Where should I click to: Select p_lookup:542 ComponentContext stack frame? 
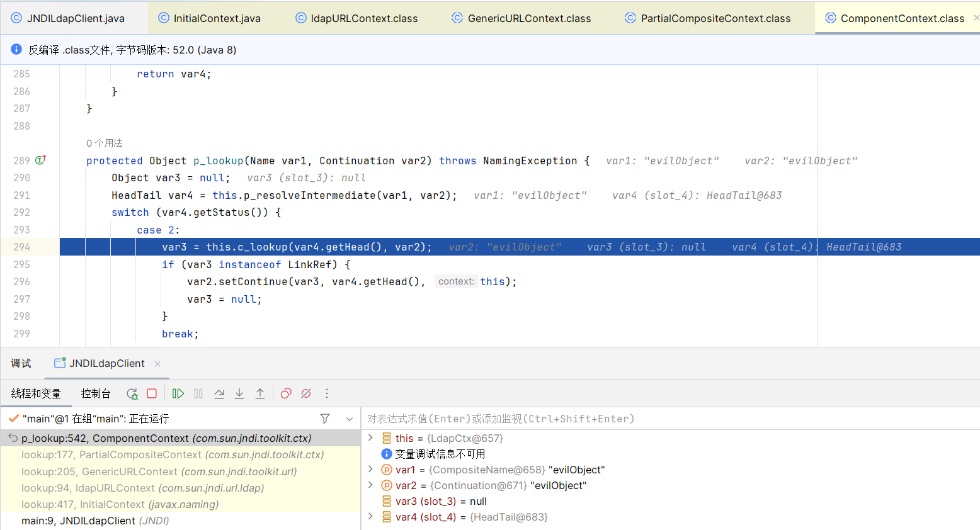(x=180, y=438)
